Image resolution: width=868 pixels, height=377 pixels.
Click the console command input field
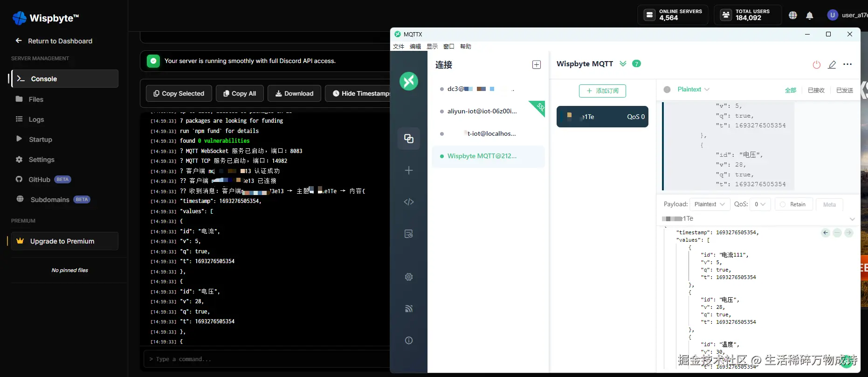coord(266,359)
